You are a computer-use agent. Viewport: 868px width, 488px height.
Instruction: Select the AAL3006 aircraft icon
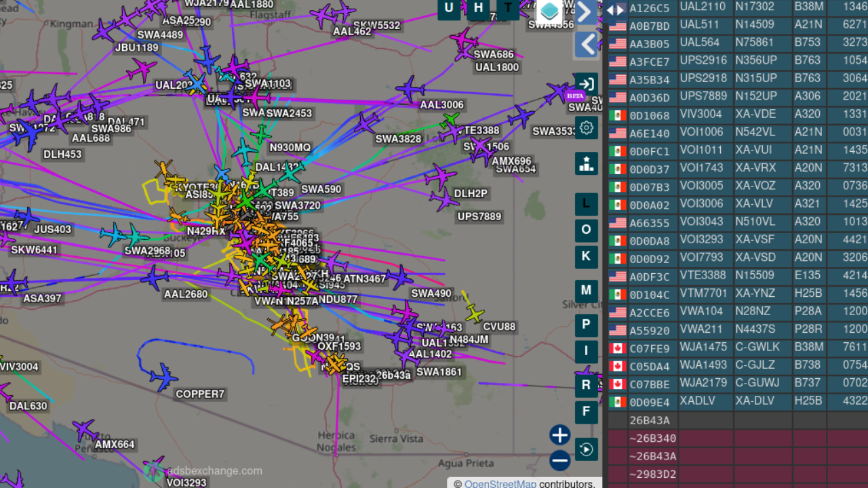[x=410, y=89]
